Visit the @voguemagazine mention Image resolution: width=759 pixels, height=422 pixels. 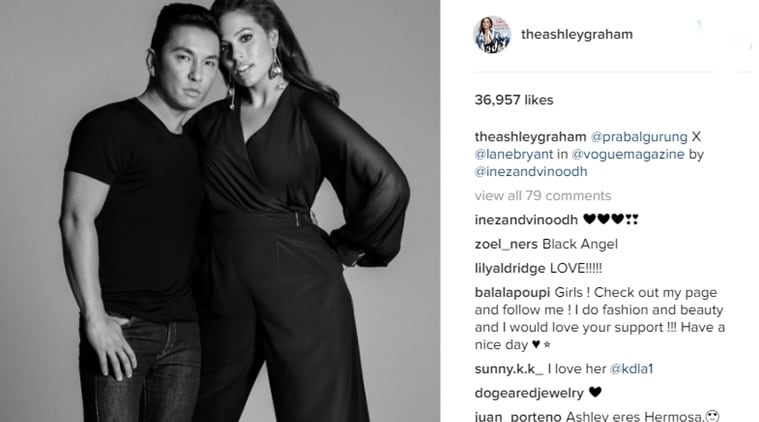628,154
